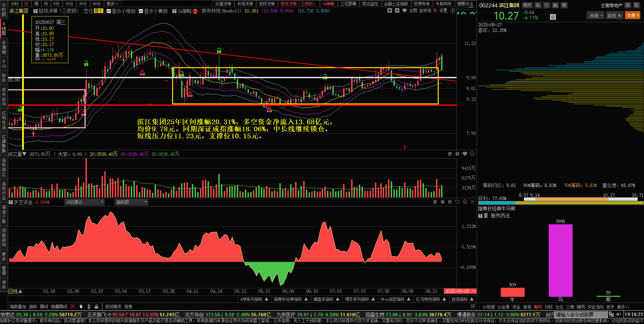Click the heart icon in 多空资金 panel header
Image resolution: width=644 pixels, height=324 pixels.
[x=458, y=202]
